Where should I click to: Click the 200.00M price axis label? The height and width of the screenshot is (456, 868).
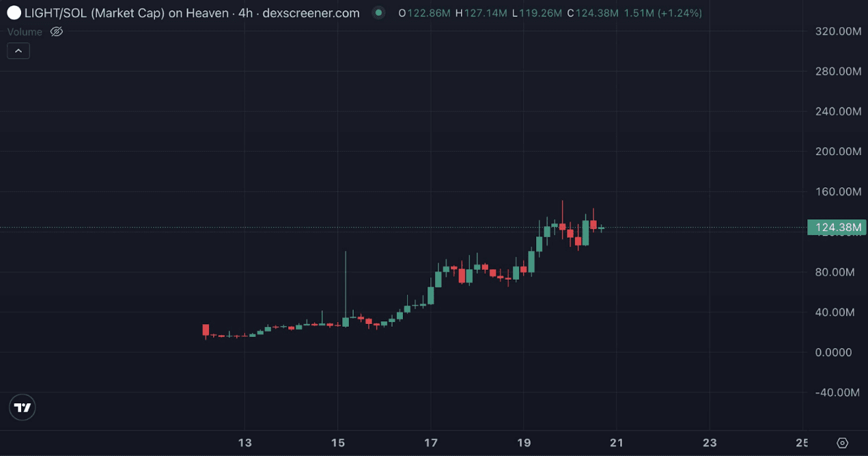coord(838,151)
